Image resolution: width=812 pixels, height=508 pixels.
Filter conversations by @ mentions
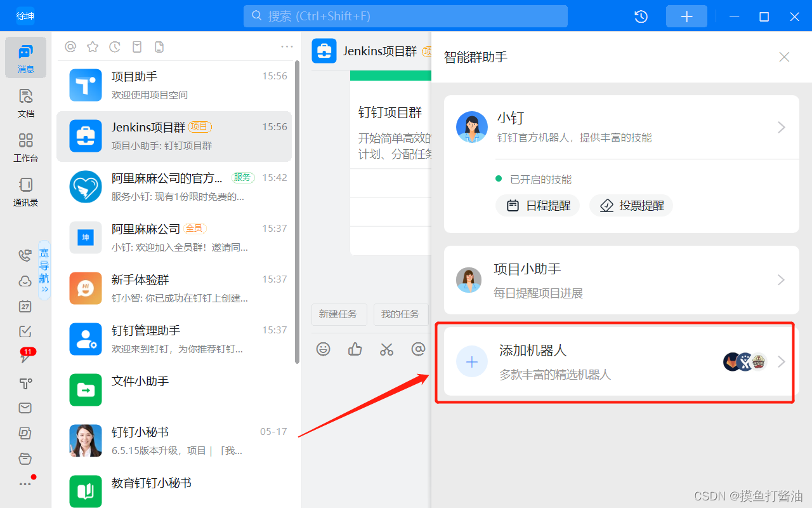[71, 46]
